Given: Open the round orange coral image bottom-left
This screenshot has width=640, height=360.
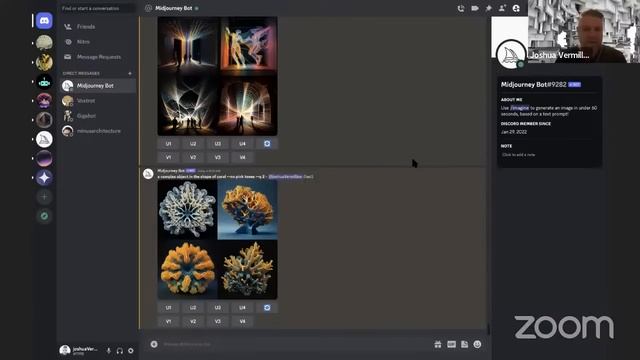Looking at the screenshot, I should click(187, 270).
